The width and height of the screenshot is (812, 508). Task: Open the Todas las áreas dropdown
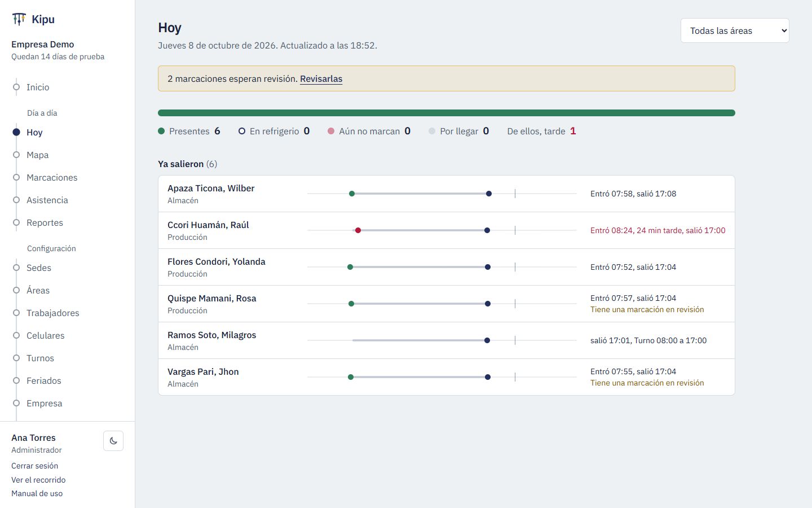tap(735, 30)
